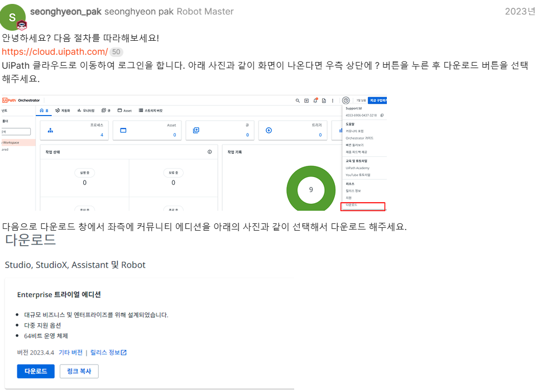Copy the Support Id with the copy icon
This screenshot has height=392, width=537.
click(382, 115)
